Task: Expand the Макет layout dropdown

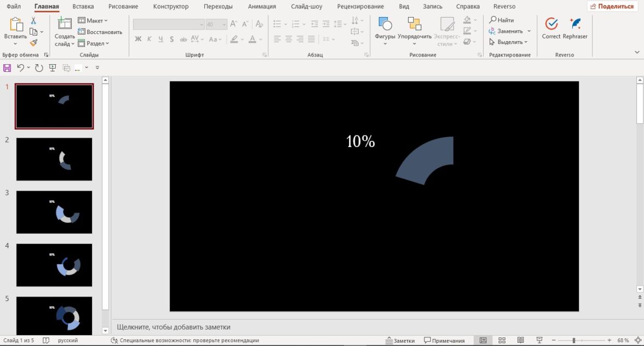Action: 94,20
